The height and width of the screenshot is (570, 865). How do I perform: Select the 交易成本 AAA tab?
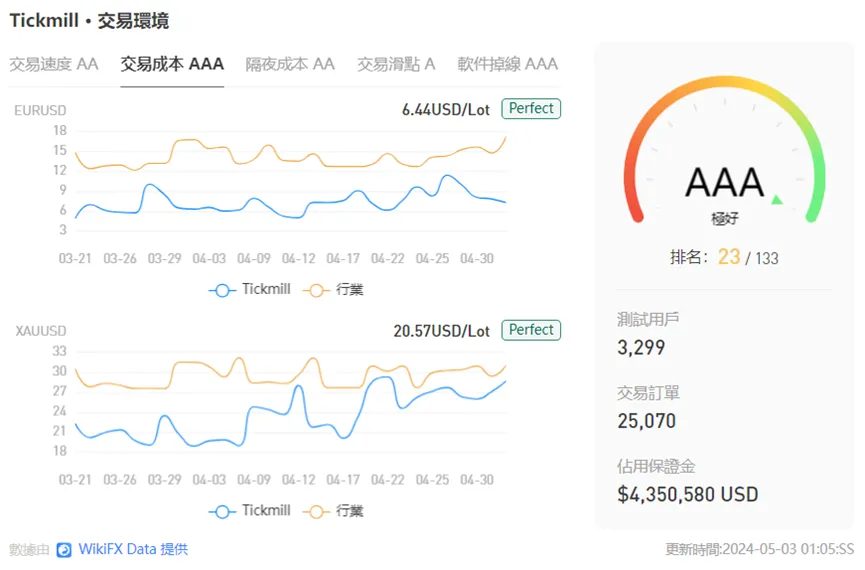pos(172,64)
